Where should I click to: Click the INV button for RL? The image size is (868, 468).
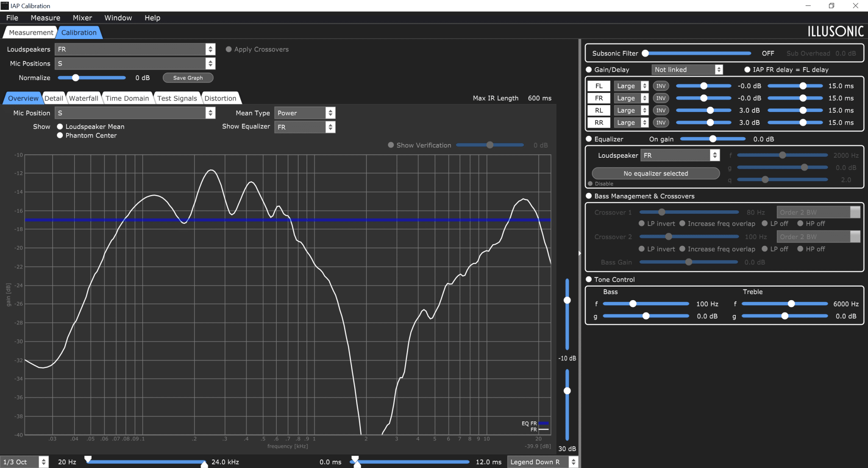(661, 111)
